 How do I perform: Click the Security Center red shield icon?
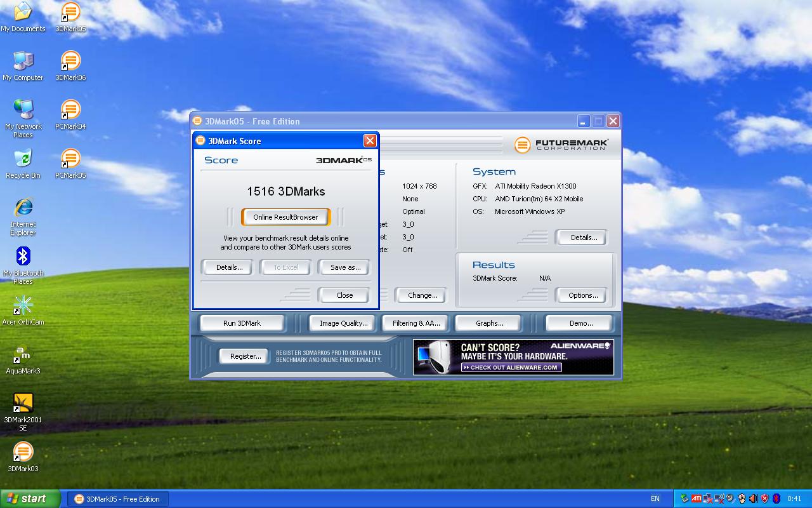coord(765,498)
